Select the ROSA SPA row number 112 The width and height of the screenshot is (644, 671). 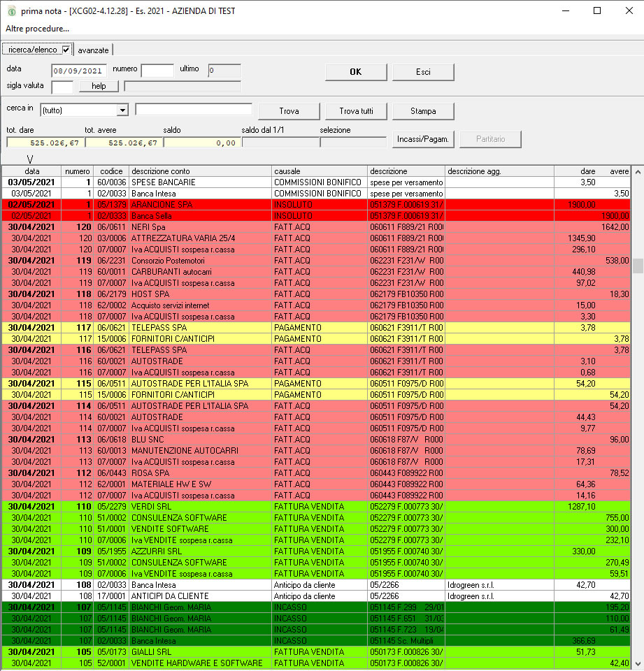coord(316,473)
